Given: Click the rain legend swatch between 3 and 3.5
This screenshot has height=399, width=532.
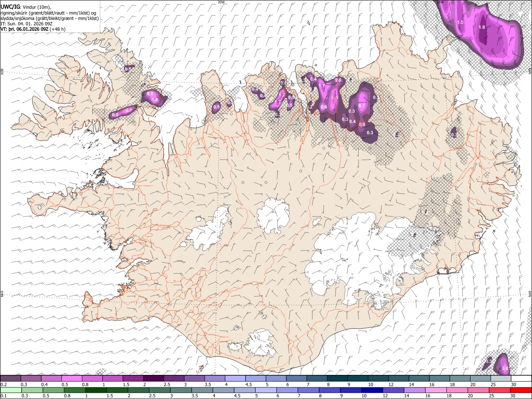Looking at the screenshot, I should (x=181, y=390).
